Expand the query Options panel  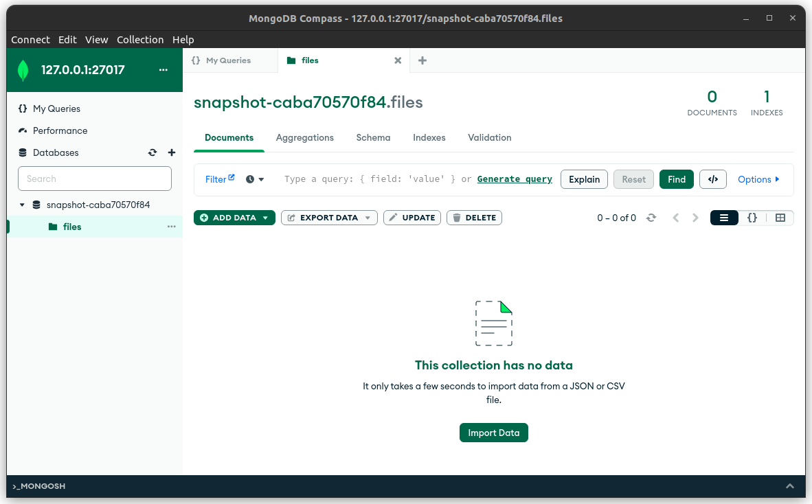tap(758, 179)
